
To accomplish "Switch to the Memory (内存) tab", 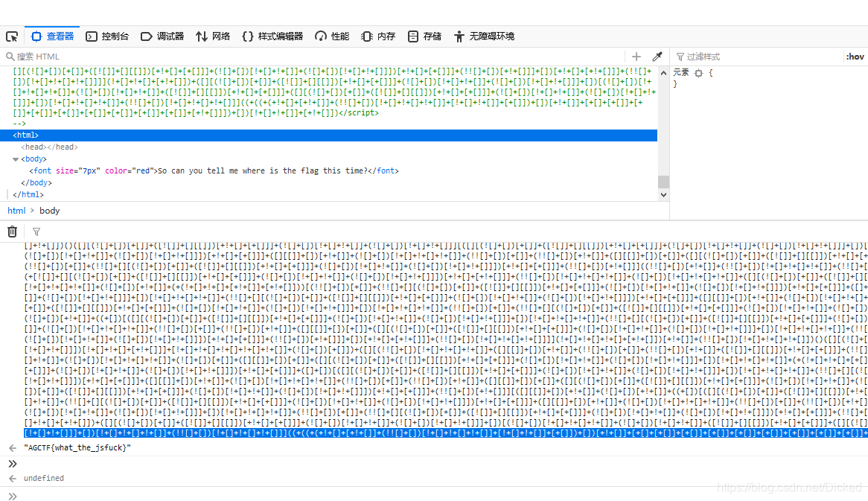I will tap(378, 36).
